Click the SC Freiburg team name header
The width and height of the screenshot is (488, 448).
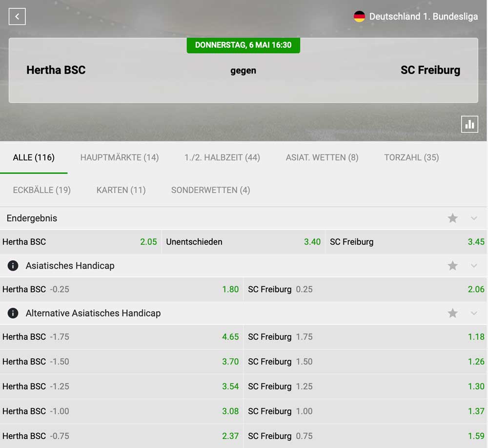click(x=430, y=70)
